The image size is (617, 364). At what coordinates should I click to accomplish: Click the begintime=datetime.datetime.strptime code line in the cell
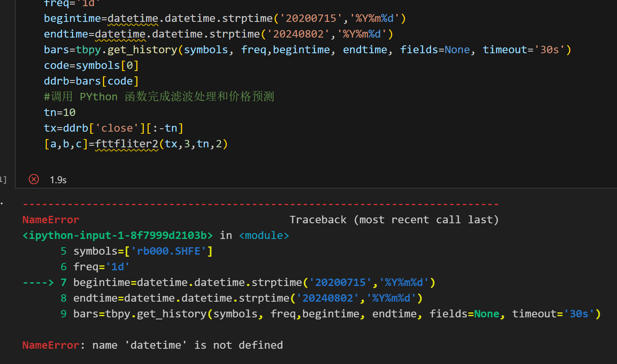click(x=225, y=19)
